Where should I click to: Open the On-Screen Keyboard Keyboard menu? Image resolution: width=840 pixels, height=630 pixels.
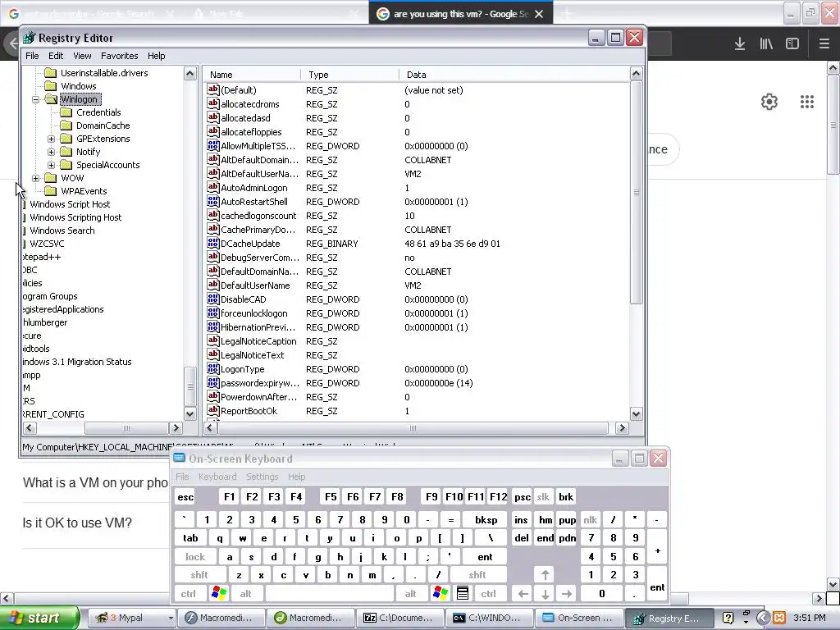tap(217, 477)
